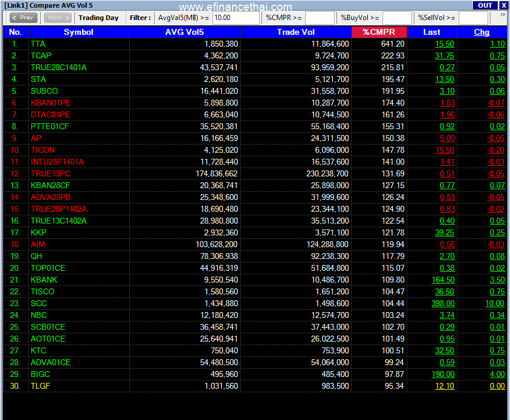
Task: Click TRUE13PC trade volume 230,238,700
Action: coord(328,173)
